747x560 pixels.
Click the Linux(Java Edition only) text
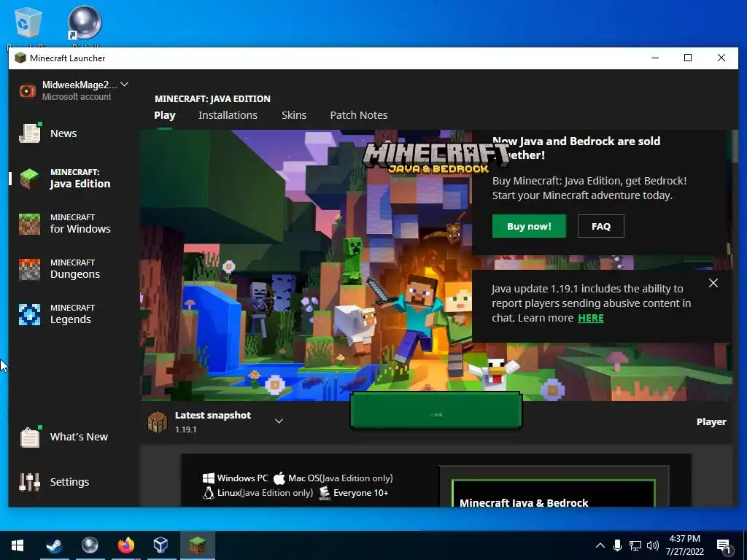(265, 493)
